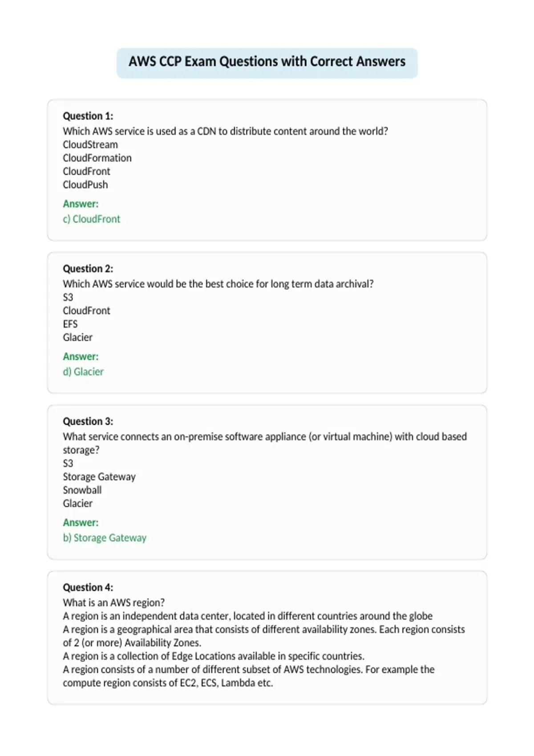Select EFS option in Question 2
Screen dimensions: 534x756
pos(70,324)
